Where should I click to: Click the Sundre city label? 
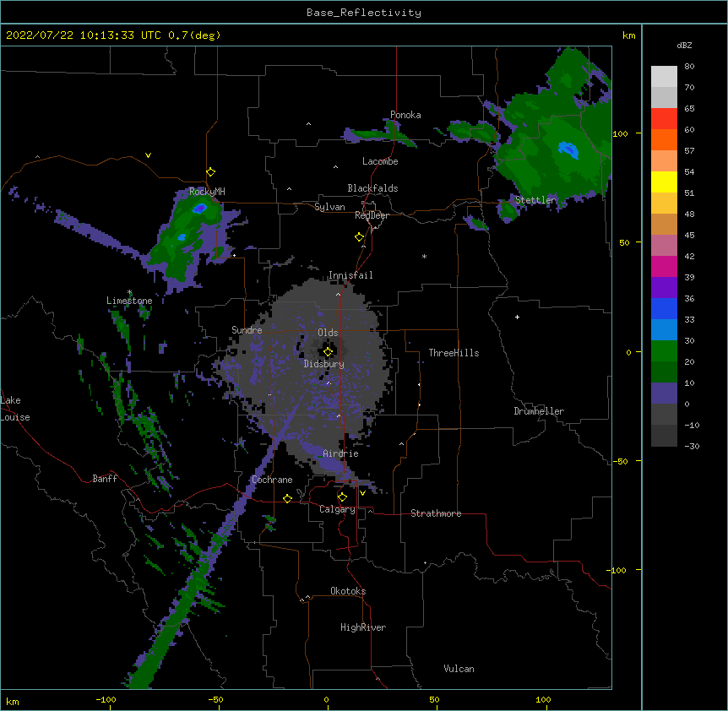[247, 330]
